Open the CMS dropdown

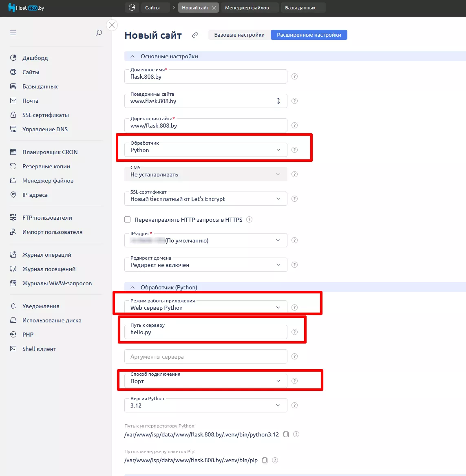click(x=205, y=174)
